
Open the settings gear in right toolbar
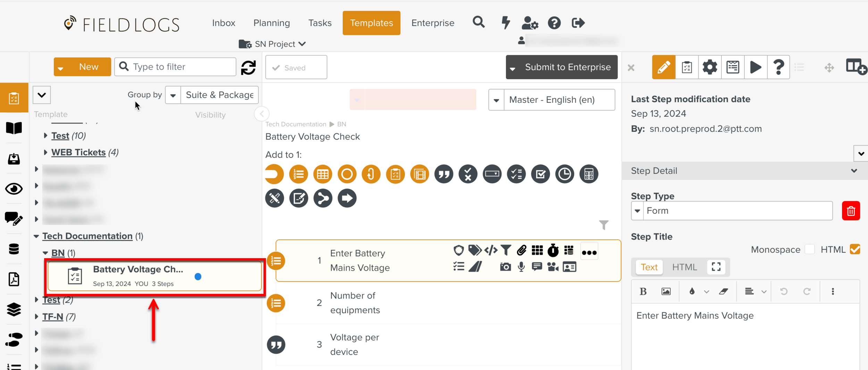point(710,67)
